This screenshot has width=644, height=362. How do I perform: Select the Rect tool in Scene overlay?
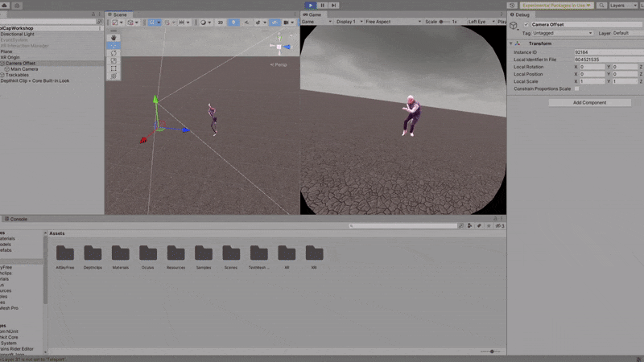pos(114,69)
